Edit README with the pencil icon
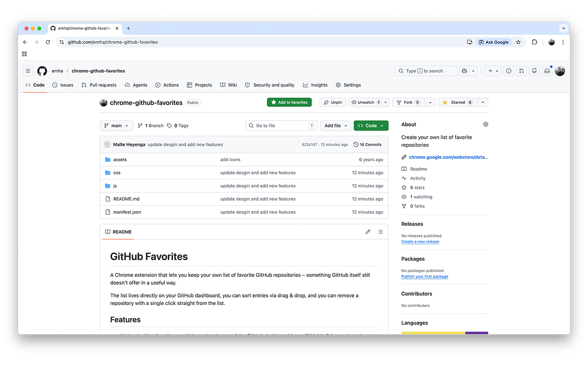The height and width of the screenshot is (368, 588). tap(367, 232)
